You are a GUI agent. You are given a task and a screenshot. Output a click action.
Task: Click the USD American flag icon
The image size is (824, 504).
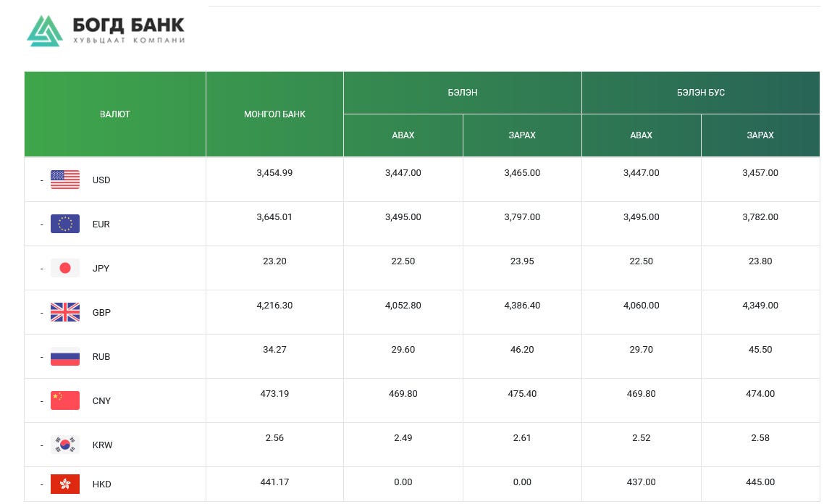point(65,180)
